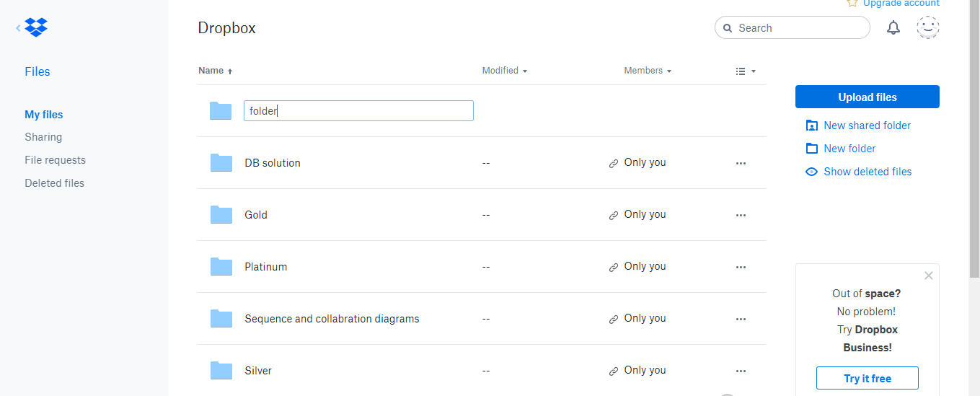Select My files in sidebar

tap(44, 115)
